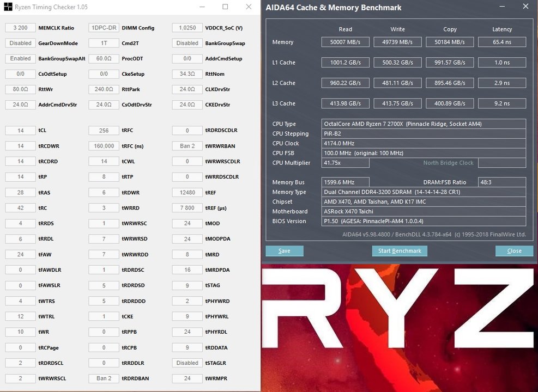Viewport: 538px width, 392px height.
Task: Click the tREF (µs) value field
Action: tap(187, 208)
